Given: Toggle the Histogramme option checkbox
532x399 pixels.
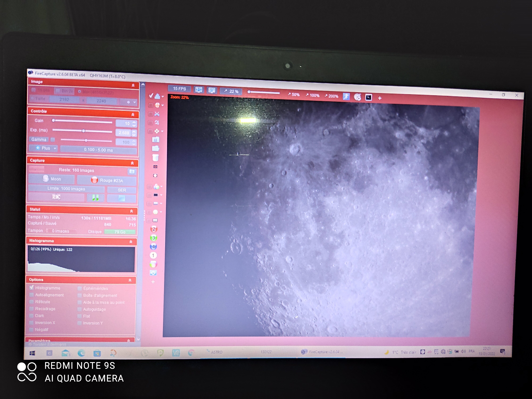Looking at the screenshot, I should [32, 288].
